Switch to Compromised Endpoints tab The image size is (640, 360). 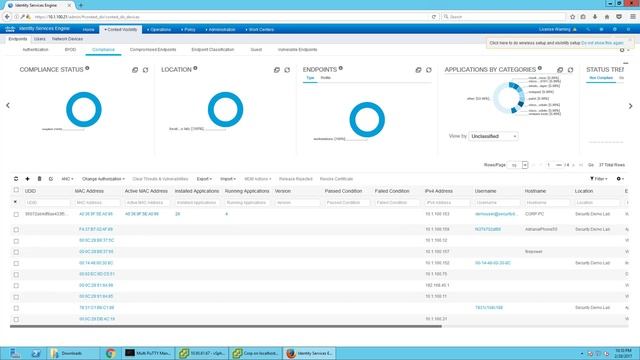[153, 49]
